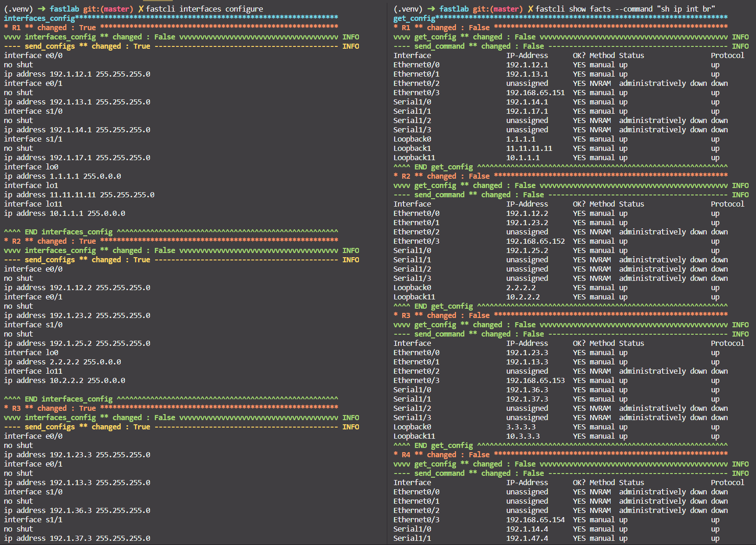
Task: Click 'ip address 192.1.13.3 255.255.255.0' line
Action: 77,482
